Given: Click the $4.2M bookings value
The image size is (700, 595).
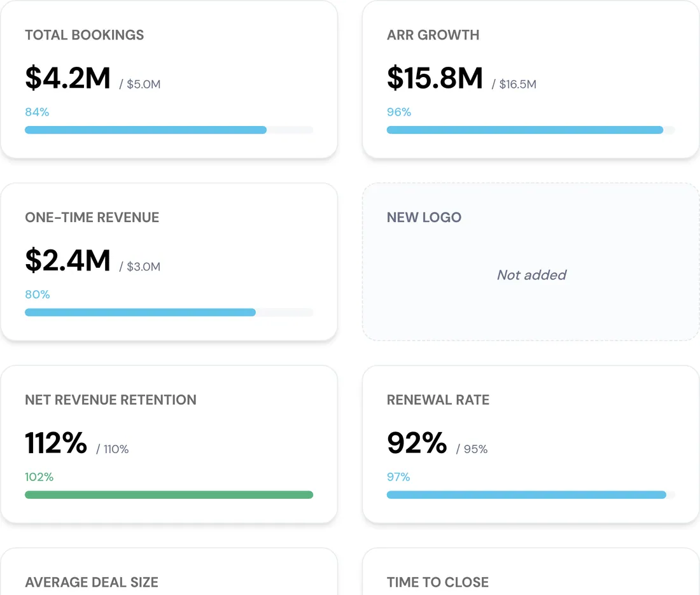Looking at the screenshot, I should 68,78.
